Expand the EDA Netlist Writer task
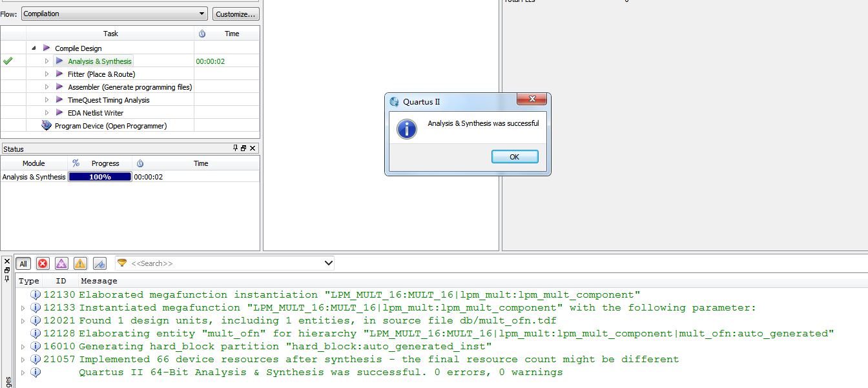 (x=46, y=113)
